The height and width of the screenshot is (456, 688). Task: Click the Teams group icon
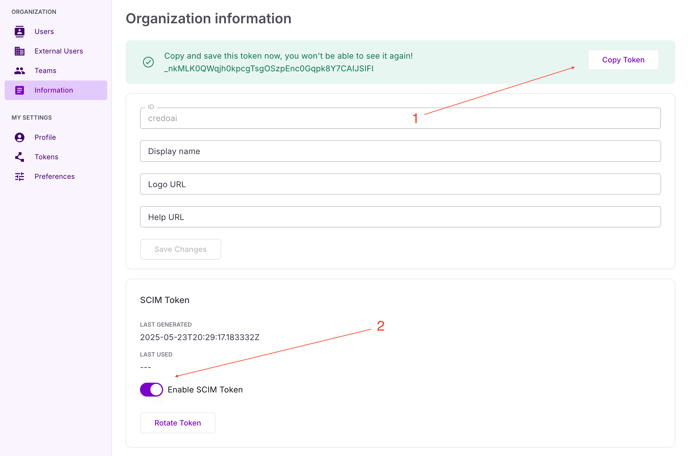19,71
